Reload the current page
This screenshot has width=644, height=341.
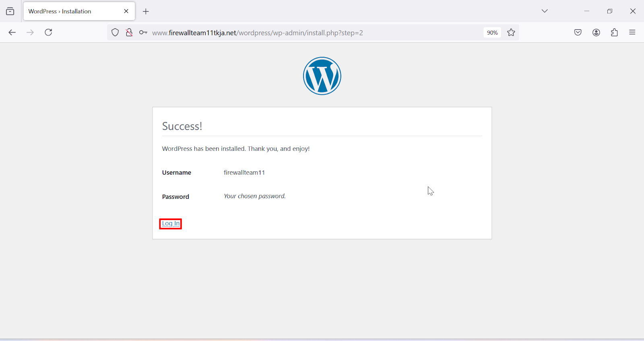tap(48, 33)
